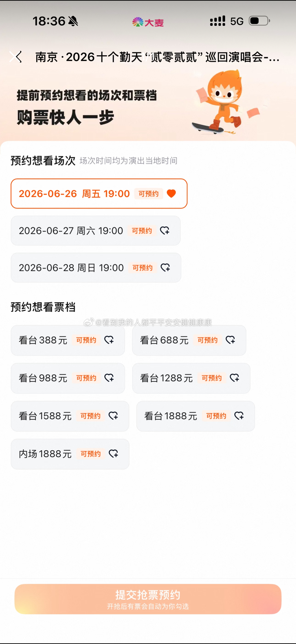Tap the concert title 南京·2026十个勤天

tap(157, 57)
